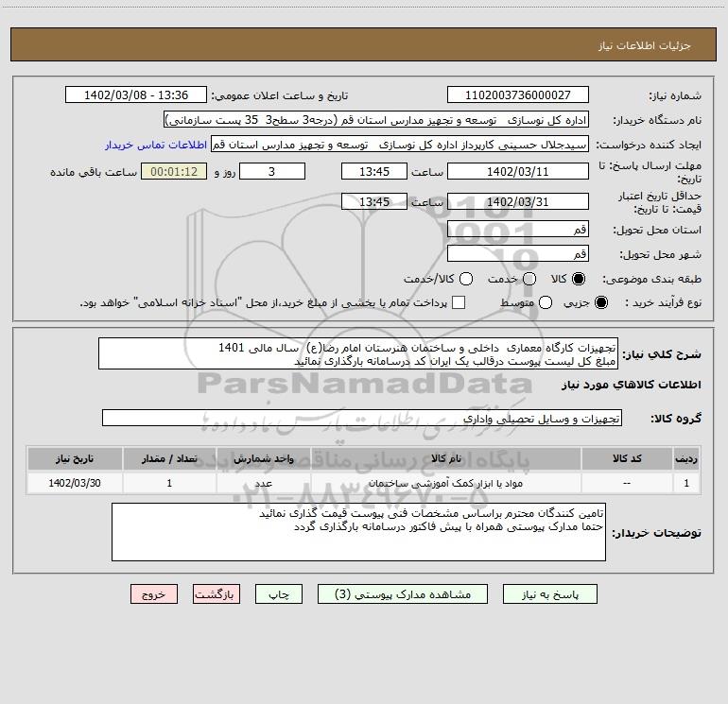Click the چاپ print button
This screenshot has height=704, width=728.
click(279, 594)
